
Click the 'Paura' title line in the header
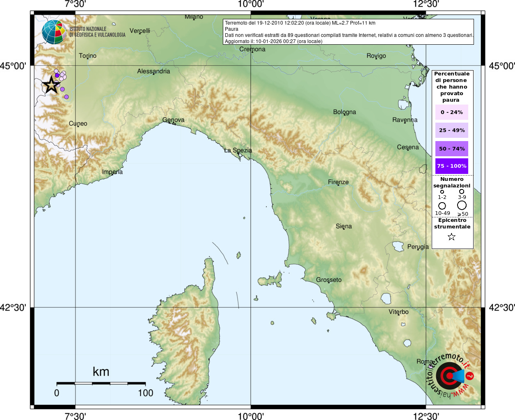point(231,29)
